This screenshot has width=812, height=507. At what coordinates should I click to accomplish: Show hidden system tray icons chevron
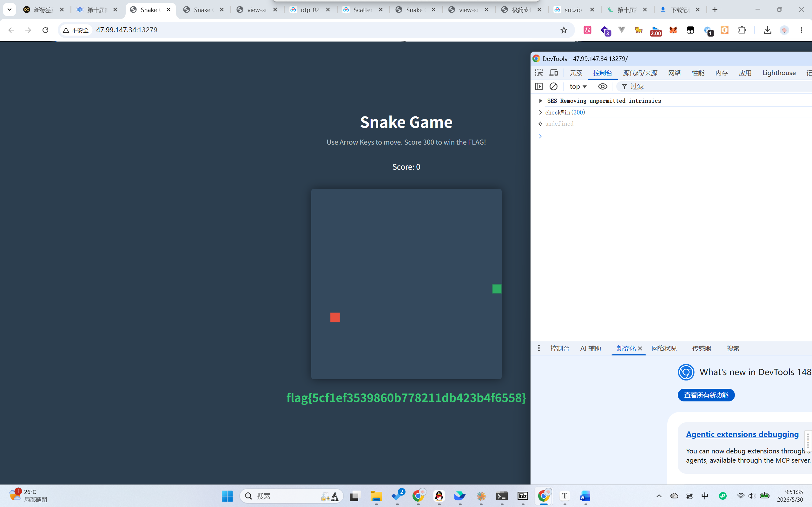(x=659, y=496)
